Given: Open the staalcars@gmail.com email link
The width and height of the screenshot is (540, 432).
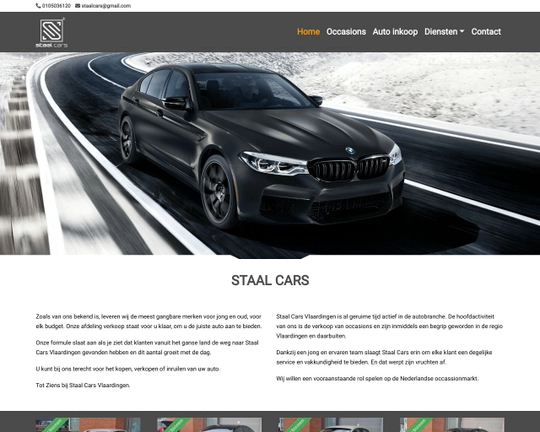Looking at the screenshot, I should tap(106, 6).
